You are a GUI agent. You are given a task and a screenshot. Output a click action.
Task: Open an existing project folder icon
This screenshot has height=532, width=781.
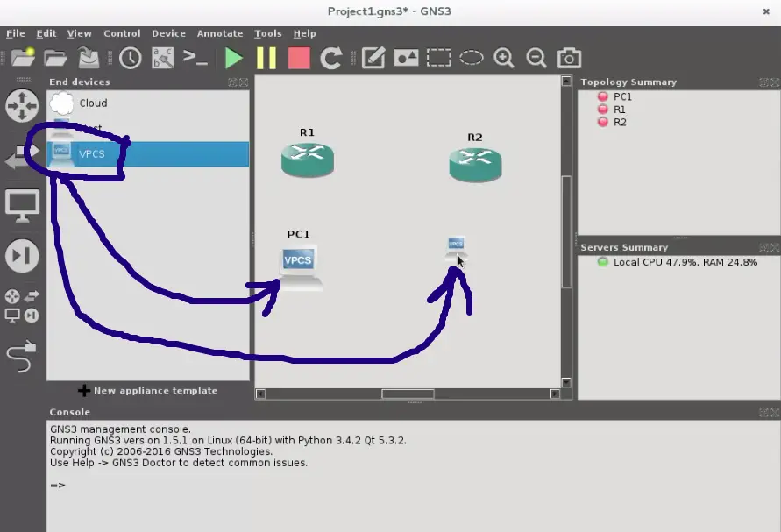point(55,58)
